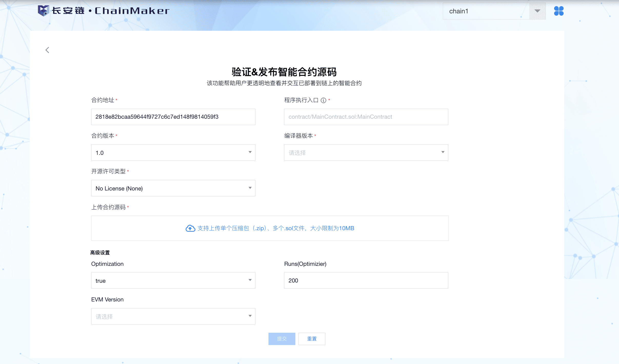The image size is (619, 364).
Task: Click the ChainMaker logo icon
Action: (43, 11)
